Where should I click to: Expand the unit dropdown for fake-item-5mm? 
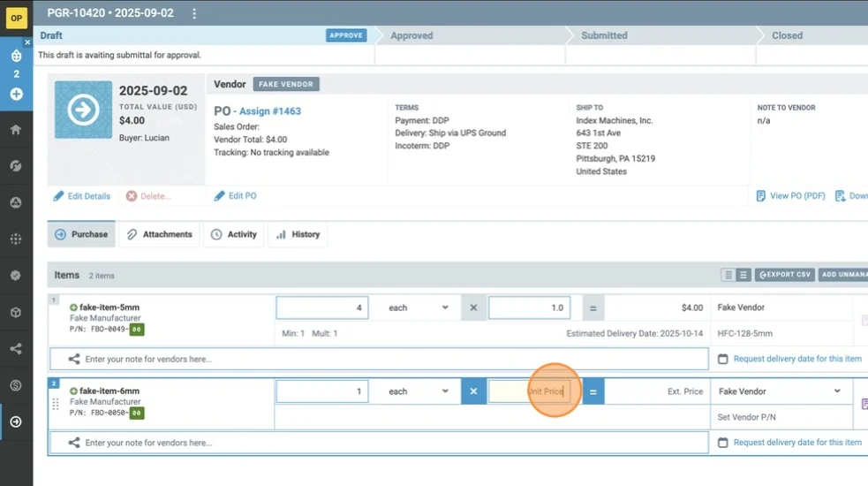(420, 308)
